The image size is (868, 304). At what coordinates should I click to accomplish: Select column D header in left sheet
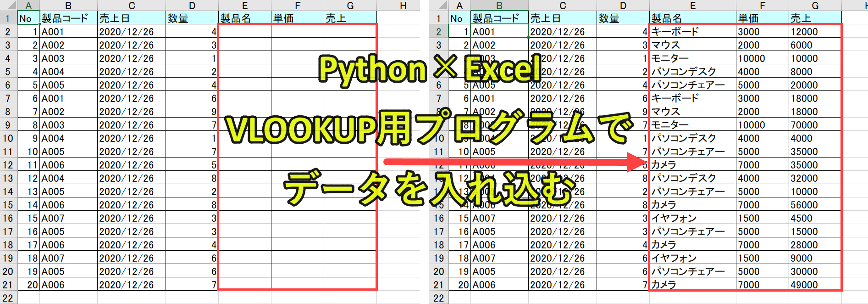(x=192, y=6)
